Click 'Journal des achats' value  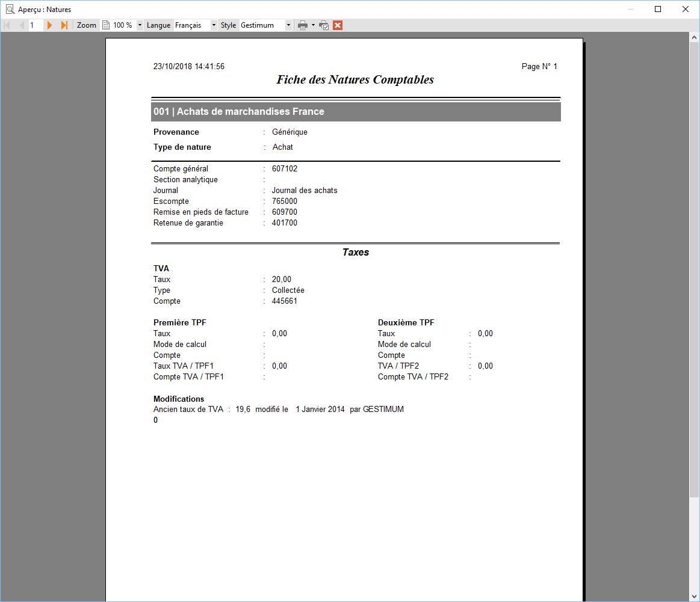pyautogui.click(x=305, y=191)
